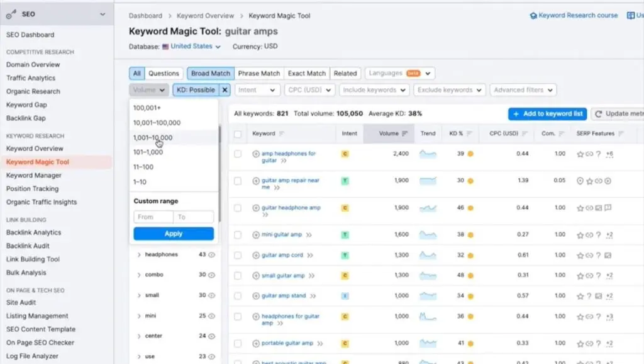Expand the mini keyword group
Viewport: 644px width, 364px height.
(x=139, y=316)
